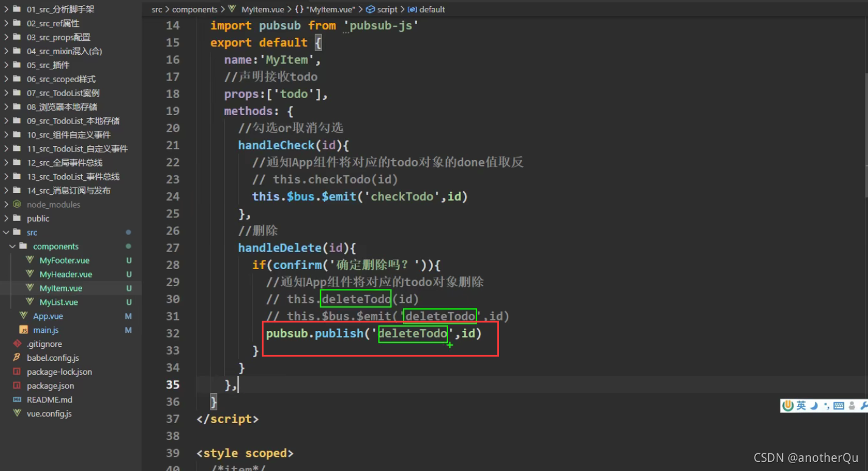The height and width of the screenshot is (471, 868).
Task: Expand the 02_src_ref属性 folder chevron
Action: coord(6,23)
